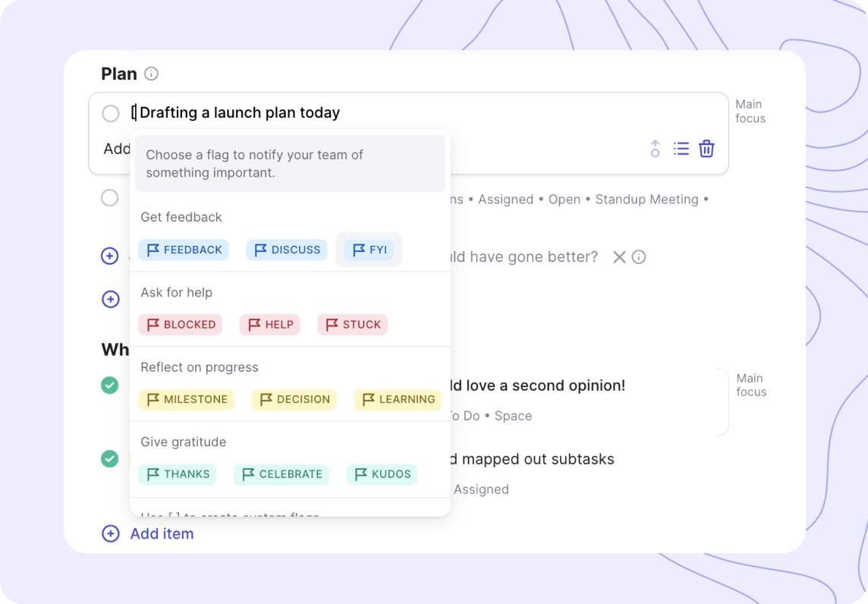Check off 'Drafting a launch plan today'
The image size is (868, 604).
click(111, 114)
